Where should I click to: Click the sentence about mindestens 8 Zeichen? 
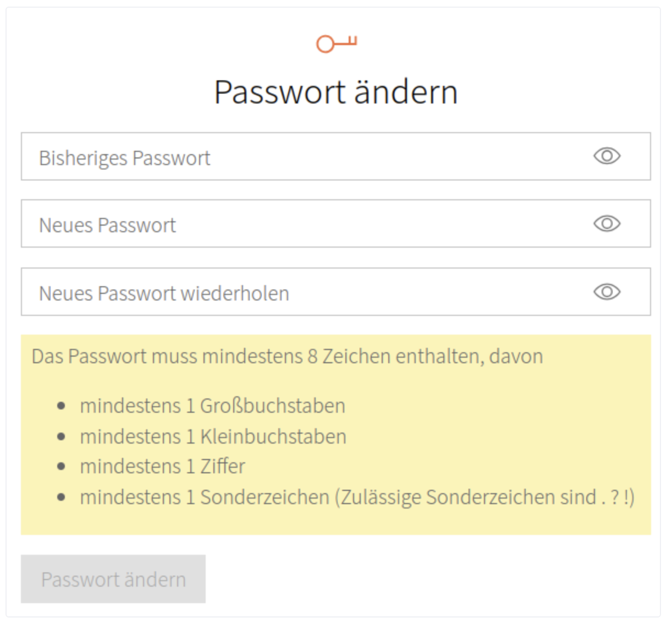(x=287, y=357)
